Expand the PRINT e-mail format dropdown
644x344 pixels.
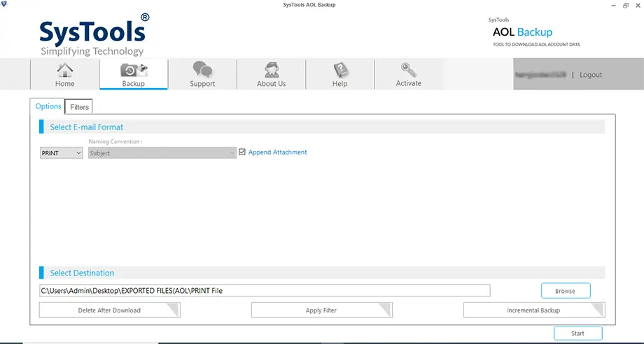(x=61, y=153)
